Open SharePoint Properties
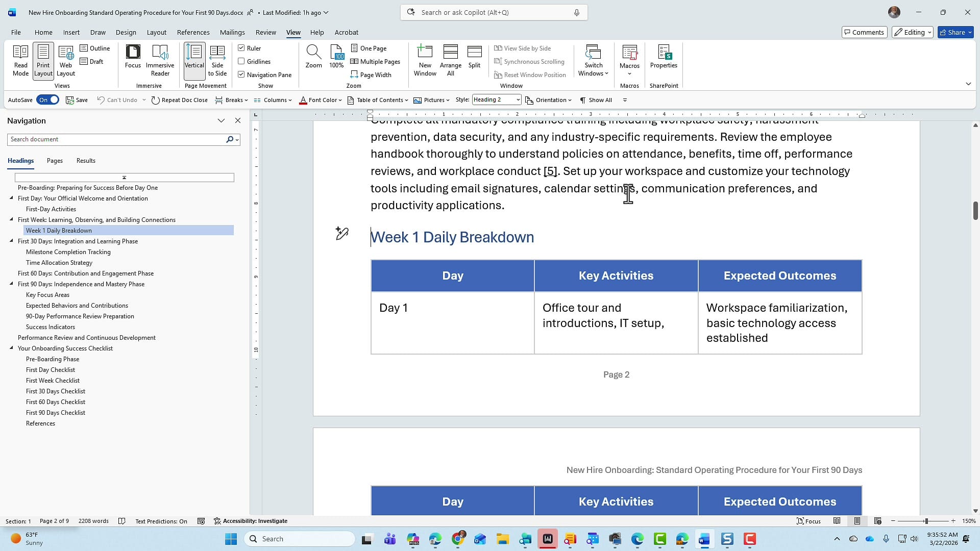The image size is (980, 551). point(664,56)
